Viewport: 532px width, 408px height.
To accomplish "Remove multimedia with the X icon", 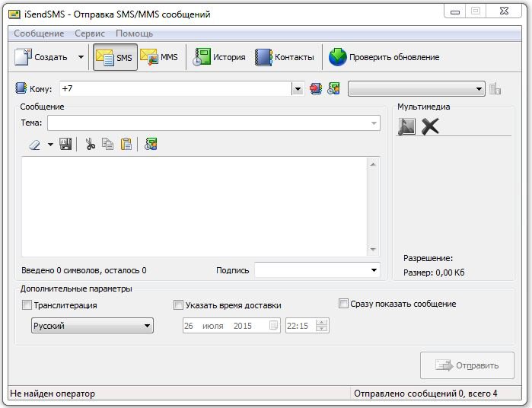I will (x=431, y=127).
